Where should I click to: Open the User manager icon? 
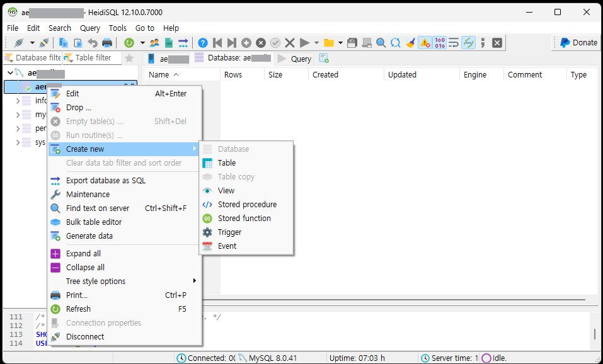pyautogui.click(x=154, y=43)
